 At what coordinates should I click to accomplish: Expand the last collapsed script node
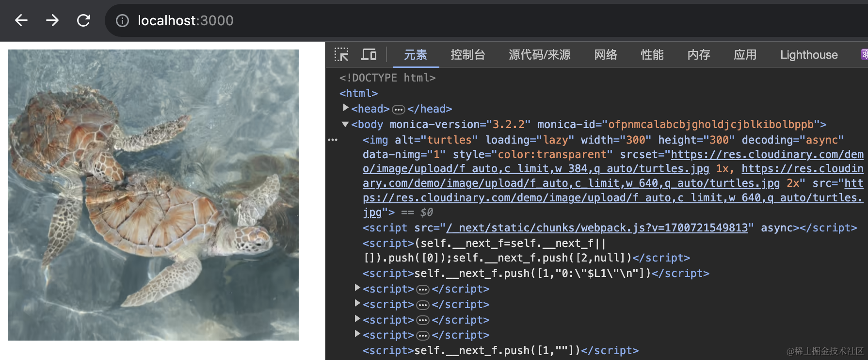click(357, 334)
